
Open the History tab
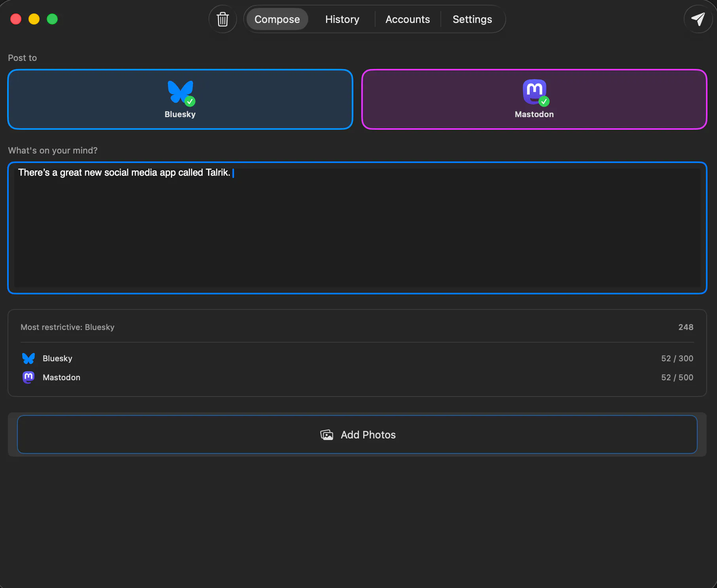tap(342, 19)
